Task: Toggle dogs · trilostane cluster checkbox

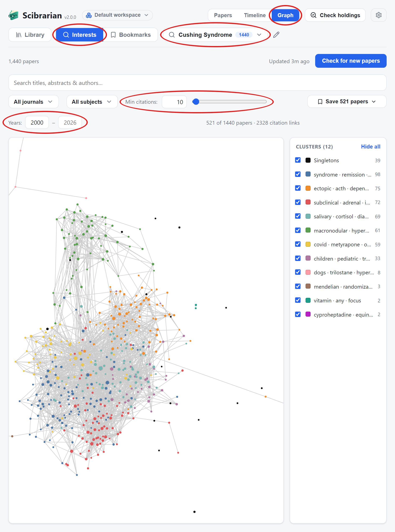Action: coord(298,272)
